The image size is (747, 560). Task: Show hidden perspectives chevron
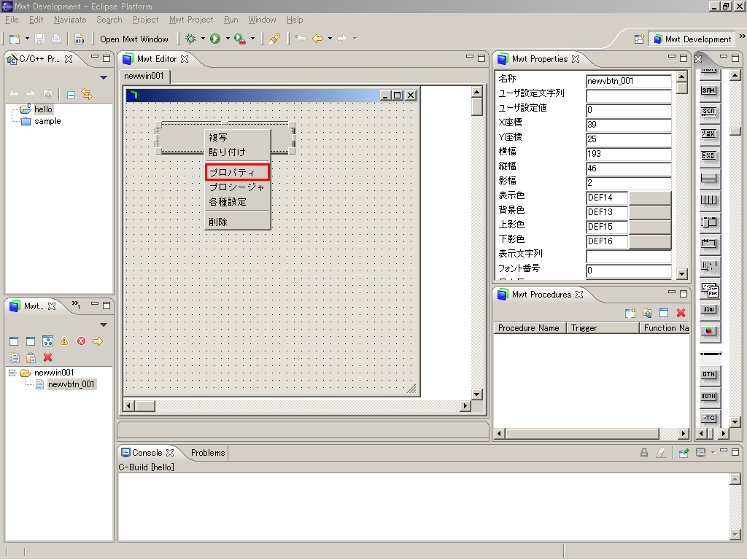742,36
